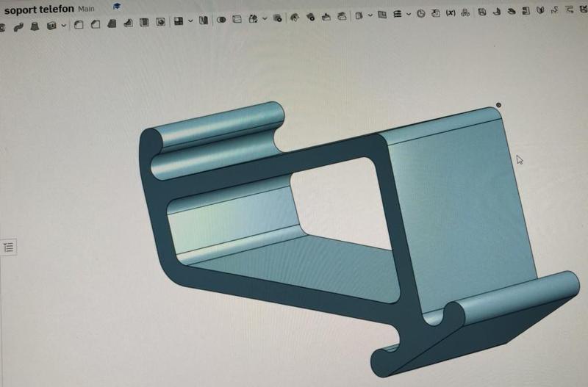Viewport: 588px width, 387px height.
Task: Click the graduation cap education icon
Action: point(117,6)
